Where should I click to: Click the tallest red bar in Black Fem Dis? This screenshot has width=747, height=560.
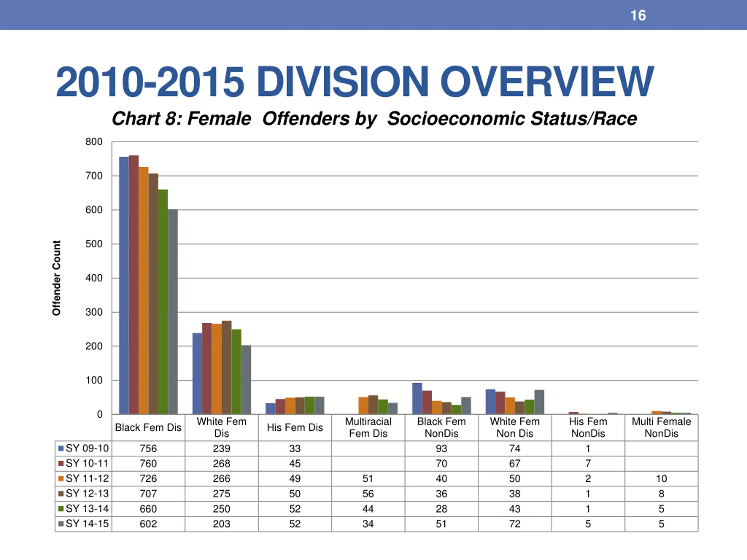(x=134, y=285)
